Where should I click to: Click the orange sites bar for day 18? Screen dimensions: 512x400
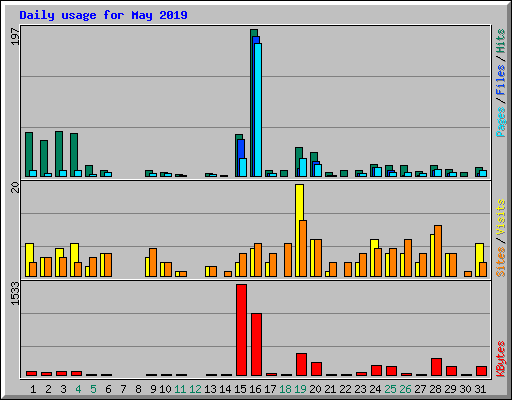pyautogui.click(x=288, y=260)
